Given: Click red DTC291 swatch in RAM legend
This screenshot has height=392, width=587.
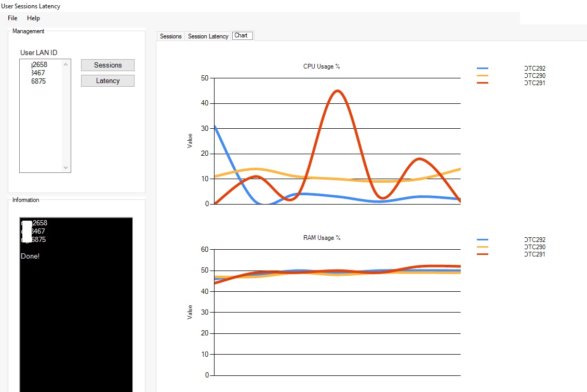Looking at the screenshot, I should click(x=483, y=254).
